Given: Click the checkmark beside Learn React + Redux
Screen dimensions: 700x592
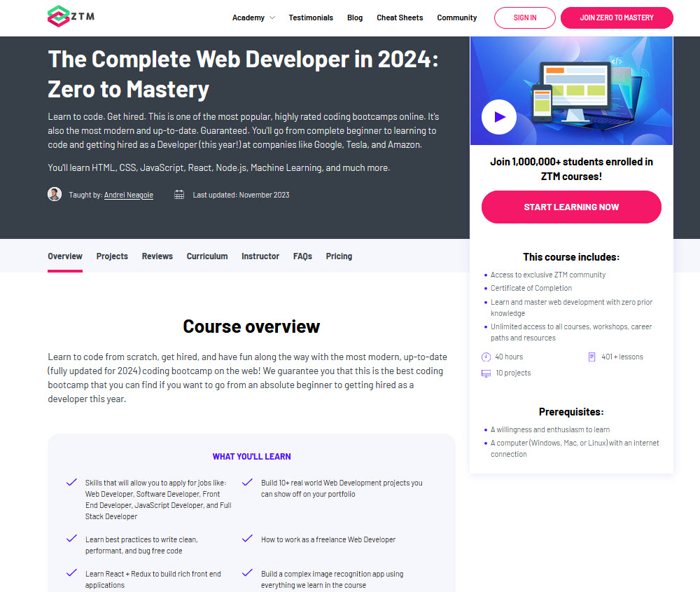Looking at the screenshot, I should (x=71, y=573).
